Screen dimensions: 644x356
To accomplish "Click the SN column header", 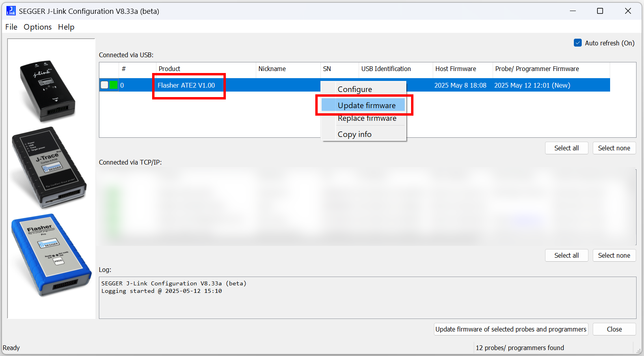I will point(339,69).
